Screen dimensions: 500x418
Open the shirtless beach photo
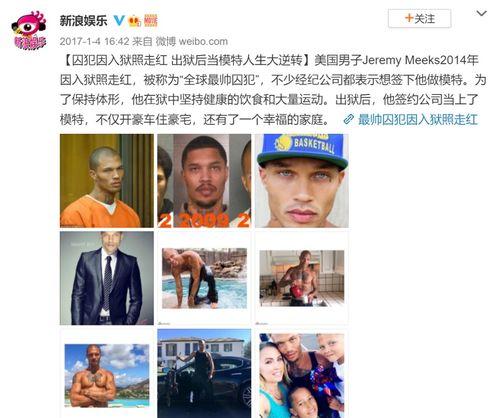click(x=107, y=374)
